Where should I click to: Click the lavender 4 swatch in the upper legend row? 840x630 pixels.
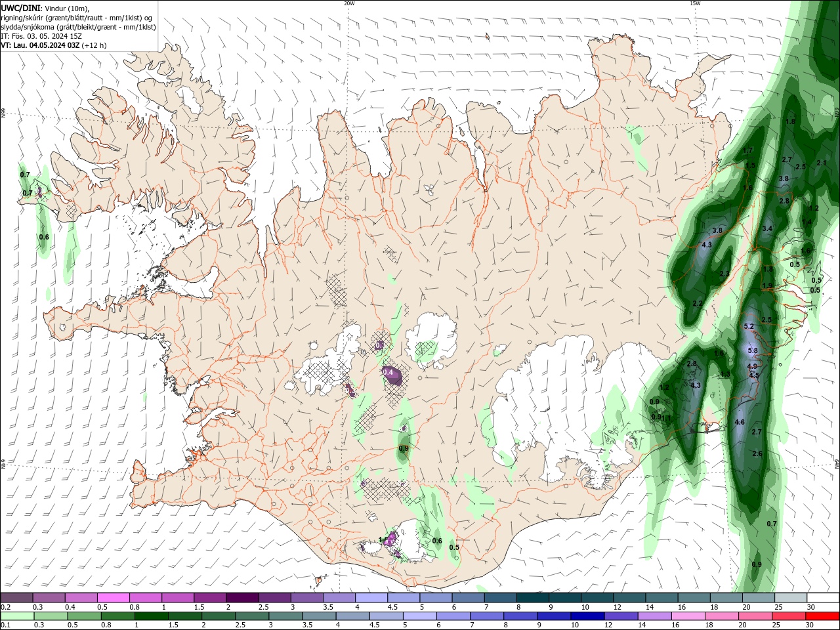click(x=371, y=598)
